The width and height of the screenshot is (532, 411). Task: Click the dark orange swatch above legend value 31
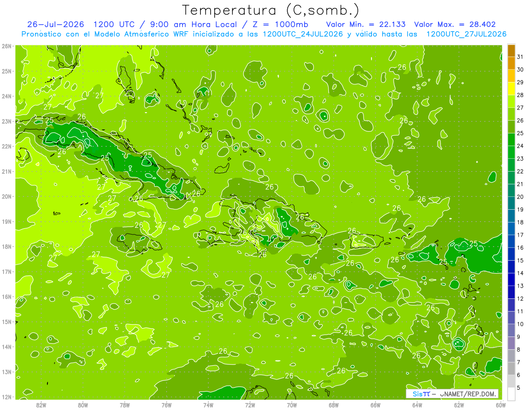click(x=511, y=51)
